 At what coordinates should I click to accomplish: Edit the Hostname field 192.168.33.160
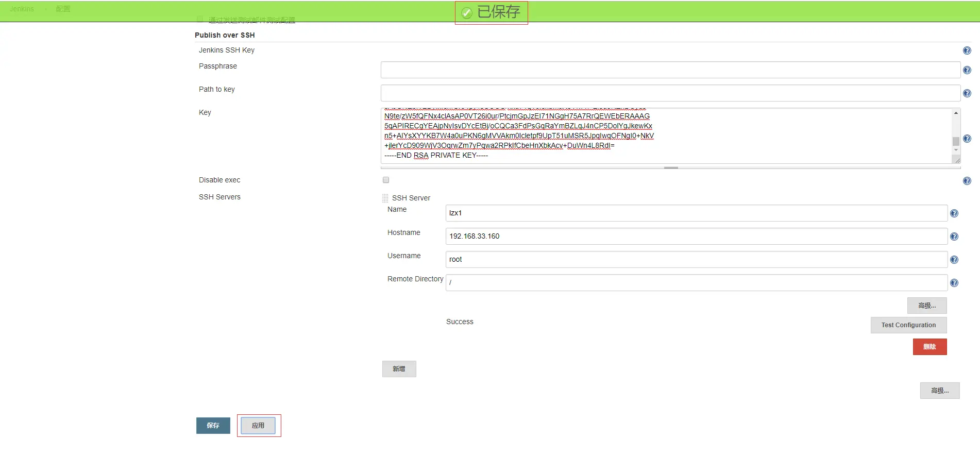click(x=697, y=237)
